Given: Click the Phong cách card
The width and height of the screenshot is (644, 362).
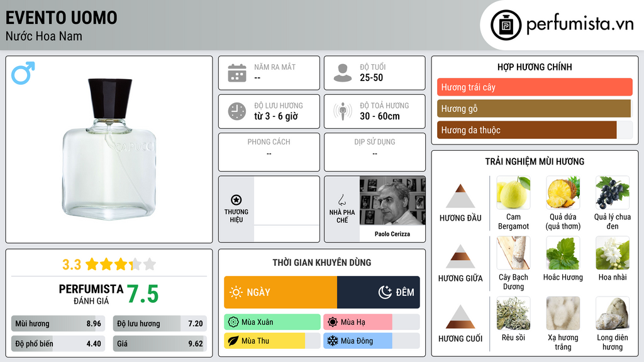Looking at the screenshot, I should 269,152.
